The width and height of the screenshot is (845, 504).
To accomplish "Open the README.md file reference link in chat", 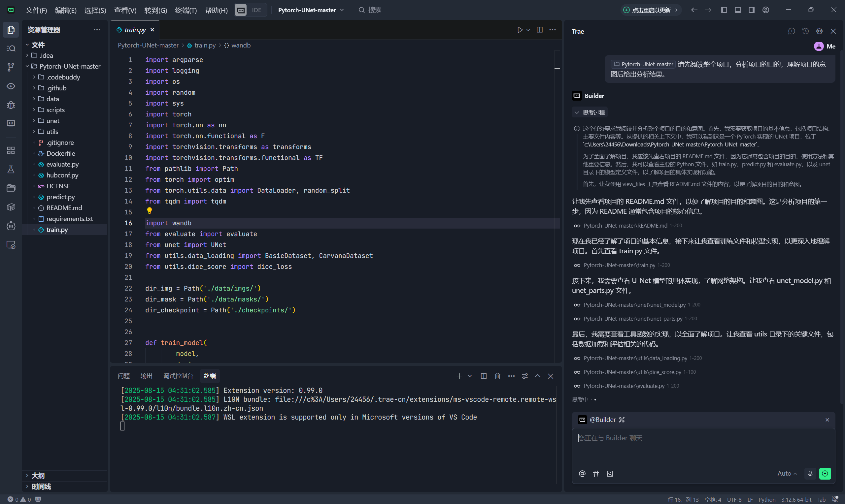I will (x=625, y=226).
